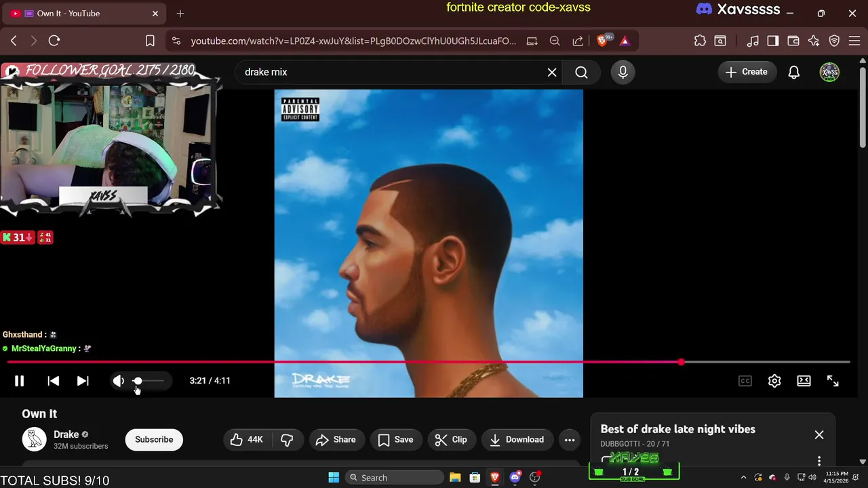868x488 pixels.
Task: Click the Clip button
Action: [452, 440]
